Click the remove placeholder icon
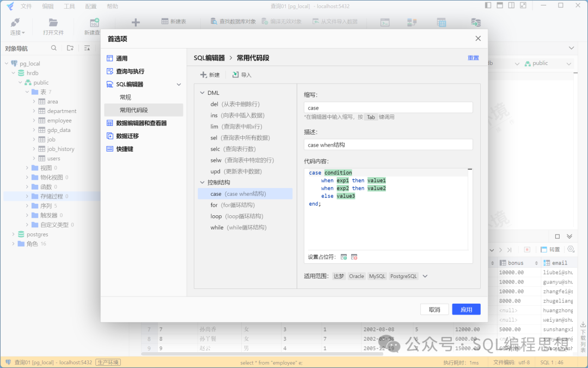Screen dimensions: 588x368 coord(354,257)
